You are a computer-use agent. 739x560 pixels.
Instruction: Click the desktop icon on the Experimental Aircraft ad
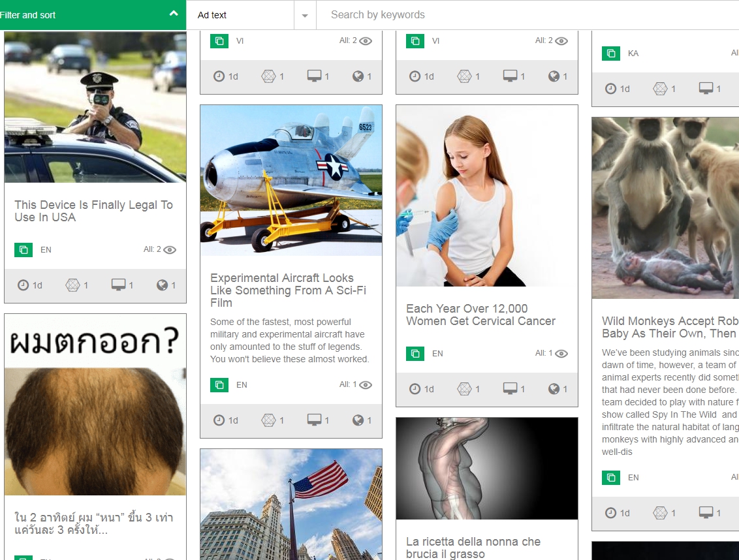tap(315, 420)
